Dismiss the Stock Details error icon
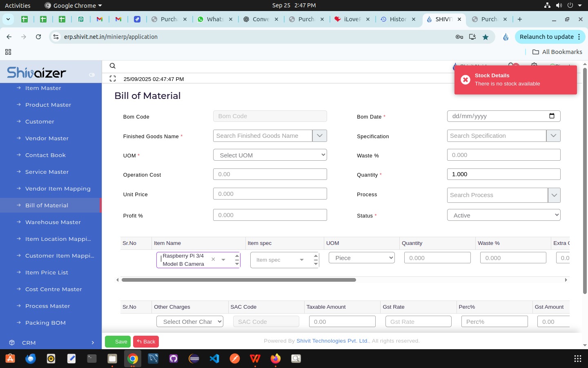The height and width of the screenshot is (368, 588). click(465, 80)
